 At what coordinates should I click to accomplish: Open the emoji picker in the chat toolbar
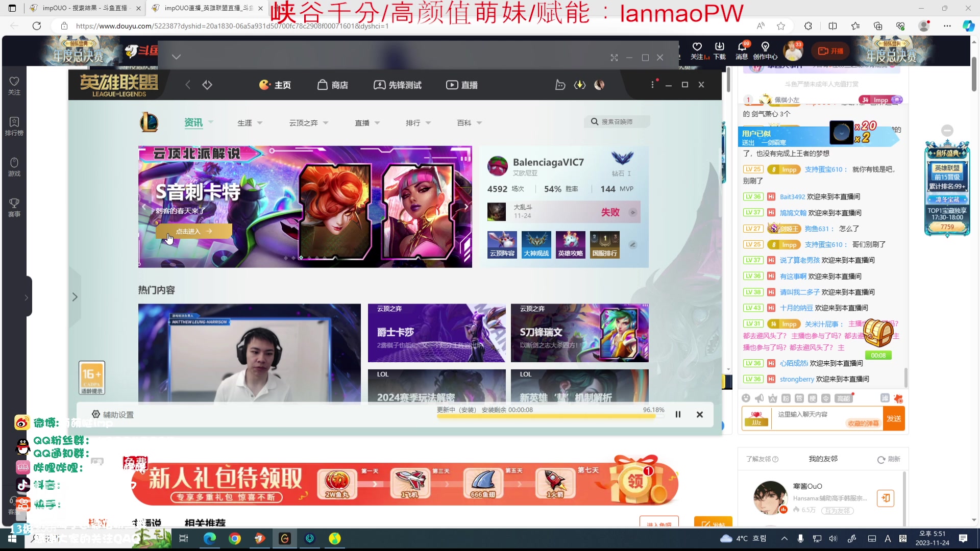coord(746,398)
